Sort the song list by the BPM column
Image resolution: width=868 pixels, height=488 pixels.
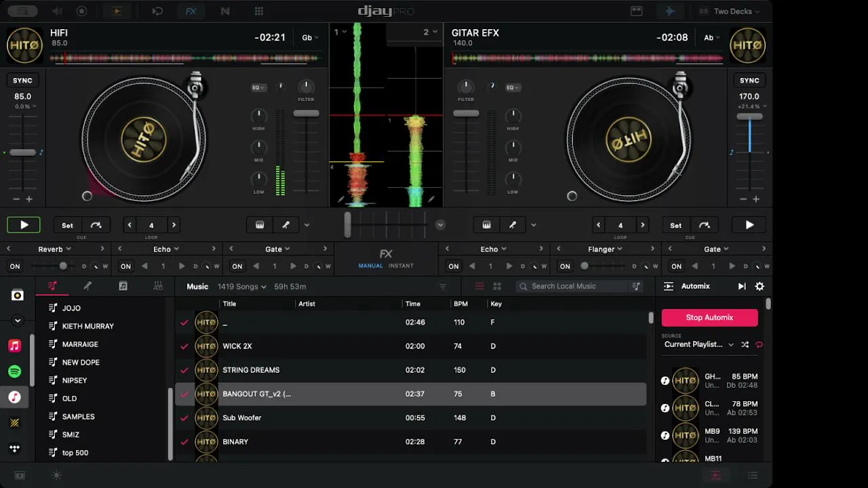pyautogui.click(x=461, y=304)
